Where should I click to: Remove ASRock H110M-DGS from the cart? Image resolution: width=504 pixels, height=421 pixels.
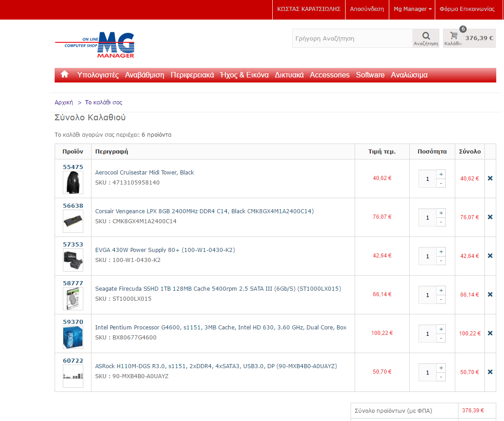point(490,372)
